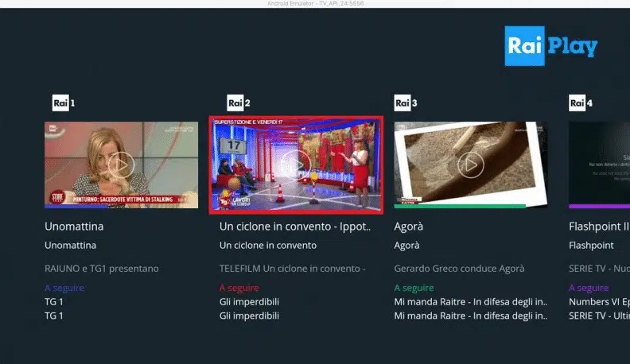Play the Agorà live stream
Viewport: 630px width, 364px height.
click(x=470, y=165)
